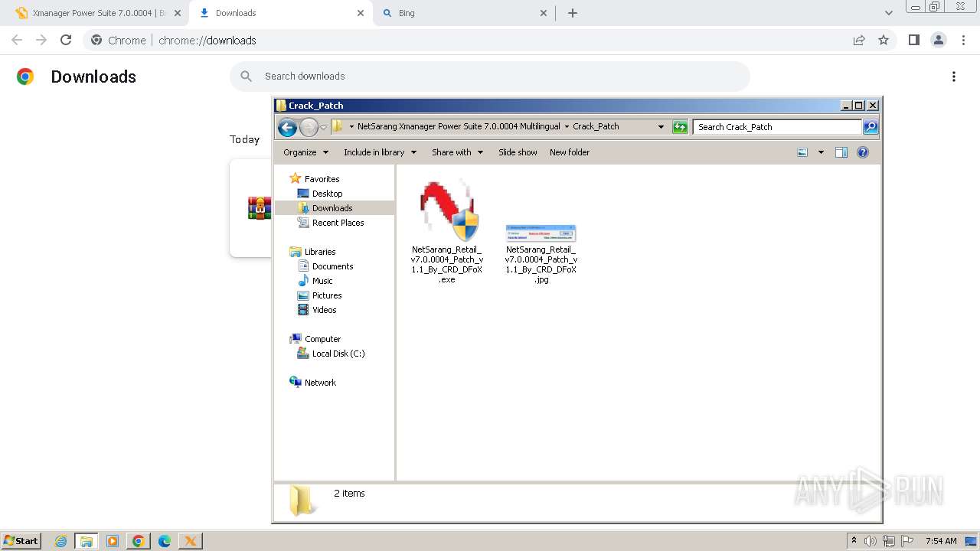This screenshot has height=551, width=980.
Task: Click the green Refresh button in Explorer
Action: tap(680, 127)
